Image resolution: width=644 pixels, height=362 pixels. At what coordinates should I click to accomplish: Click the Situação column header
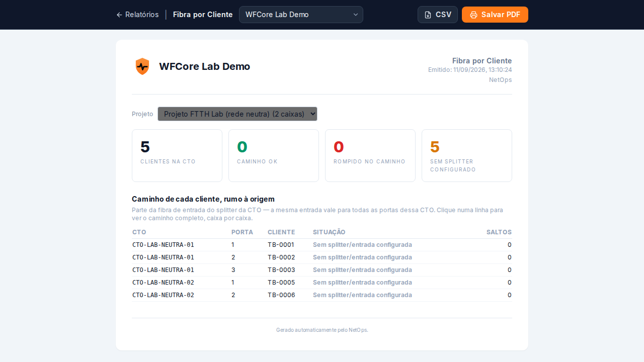[329, 232]
